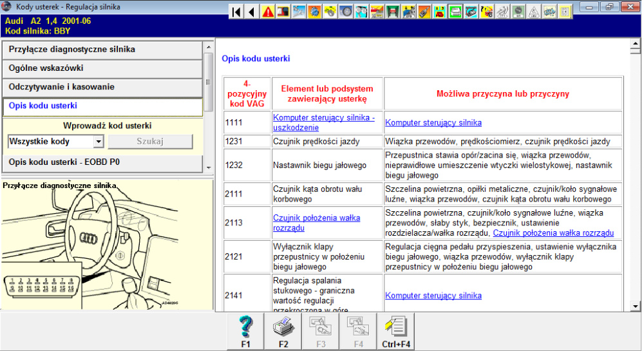Open Odczytywanie i kasowanie section
This screenshot has height=351, width=644.
[102, 88]
